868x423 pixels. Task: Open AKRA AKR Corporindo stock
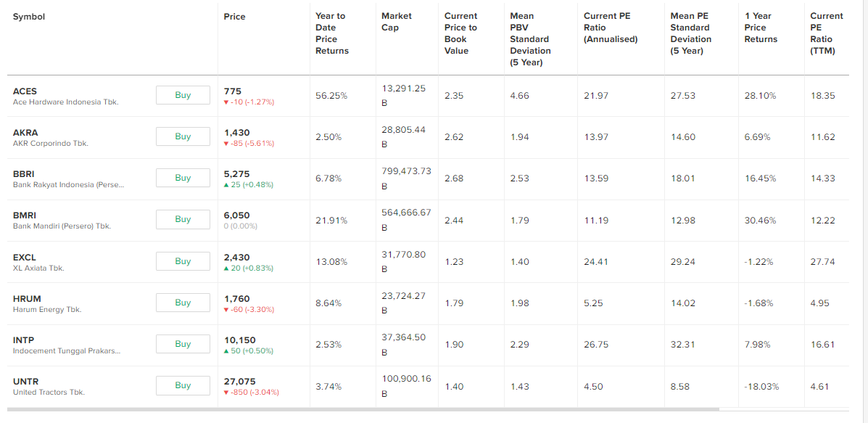(50, 137)
